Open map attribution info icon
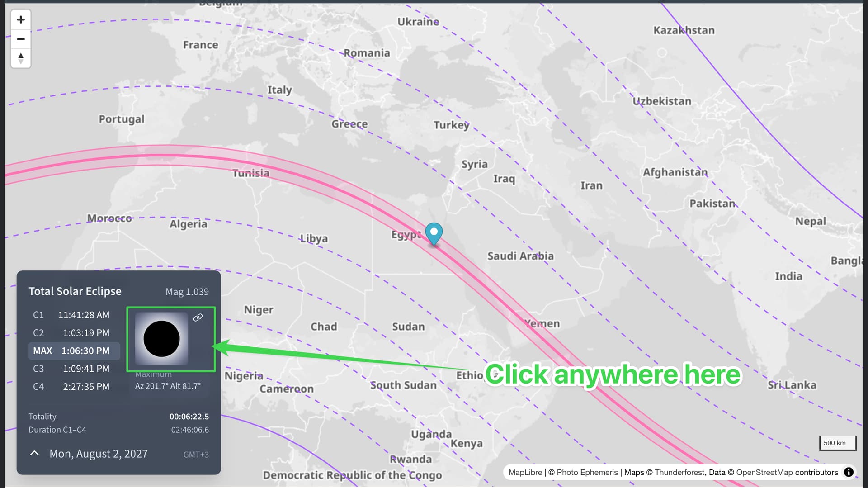The width and height of the screenshot is (868, 488). click(x=849, y=472)
